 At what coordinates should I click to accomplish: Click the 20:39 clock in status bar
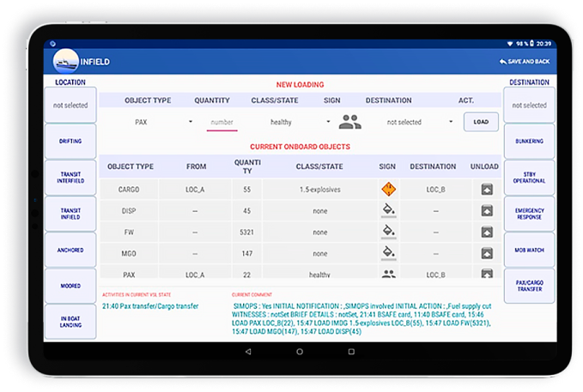click(544, 44)
